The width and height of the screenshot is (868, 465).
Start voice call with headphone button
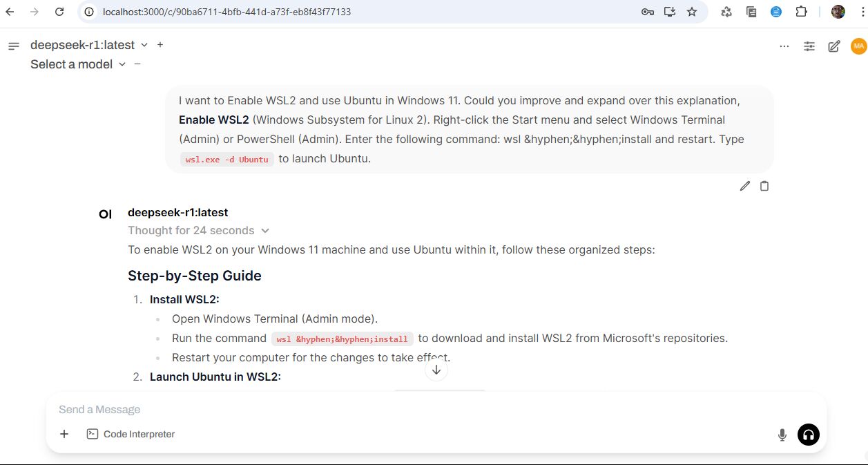(x=808, y=435)
